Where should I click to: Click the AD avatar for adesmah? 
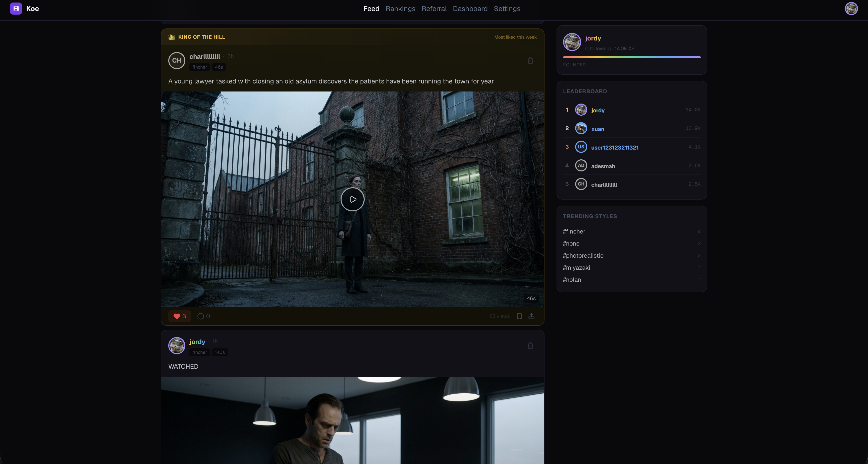(x=581, y=165)
